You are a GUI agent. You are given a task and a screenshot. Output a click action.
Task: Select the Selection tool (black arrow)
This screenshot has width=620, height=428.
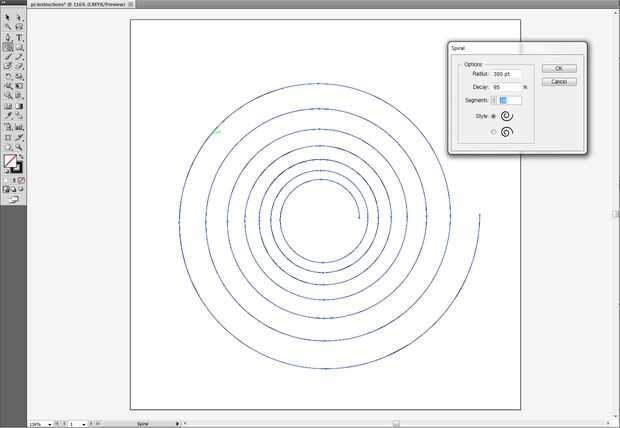[8, 18]
